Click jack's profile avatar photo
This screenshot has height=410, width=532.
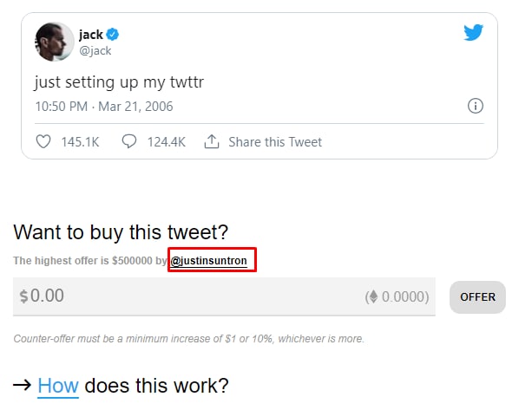click(54, 42)
